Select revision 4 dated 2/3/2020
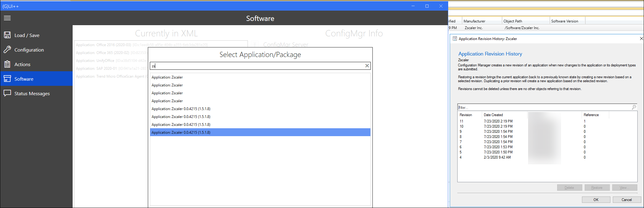 point(547,157)
